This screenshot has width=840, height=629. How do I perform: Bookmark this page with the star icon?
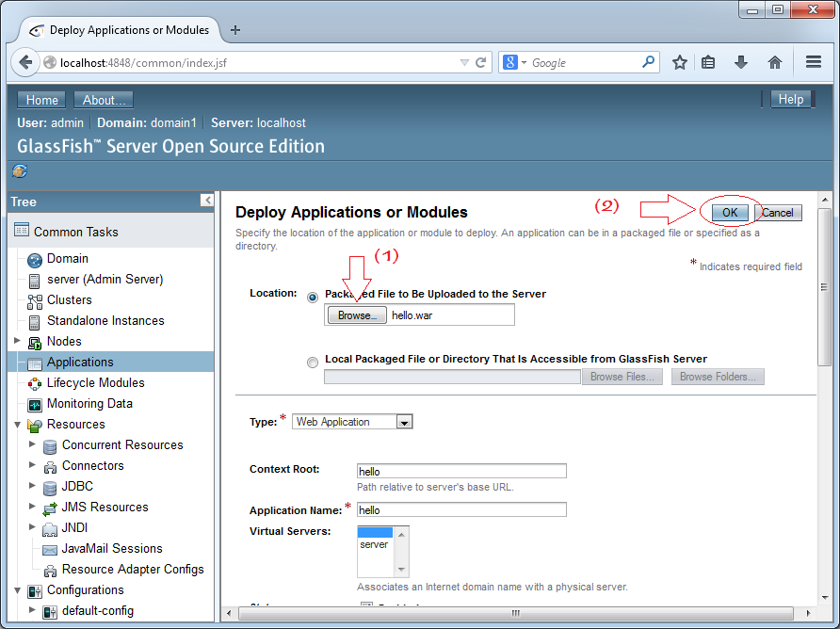680,63
